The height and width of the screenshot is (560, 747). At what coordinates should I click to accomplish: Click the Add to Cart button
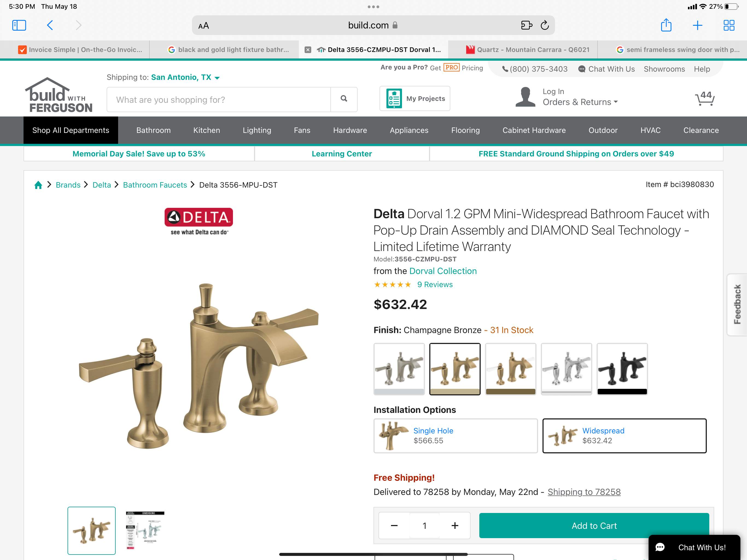pyautogui.click(x=594, y=526)
